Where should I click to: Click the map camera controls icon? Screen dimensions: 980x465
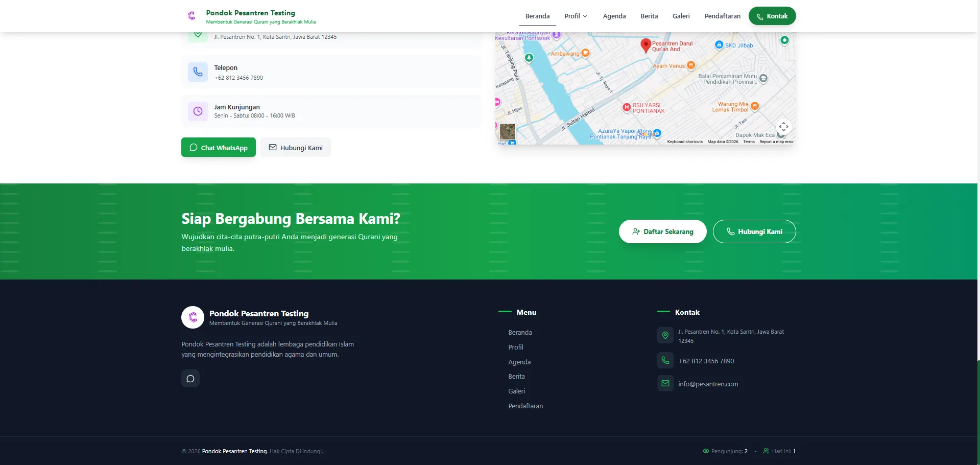pos(783,127)
